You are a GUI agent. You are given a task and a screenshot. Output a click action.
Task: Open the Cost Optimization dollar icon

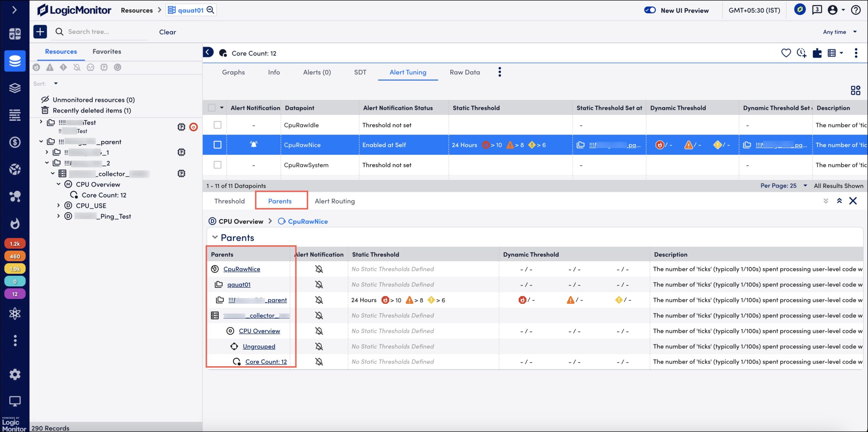(x=15, y=142)
